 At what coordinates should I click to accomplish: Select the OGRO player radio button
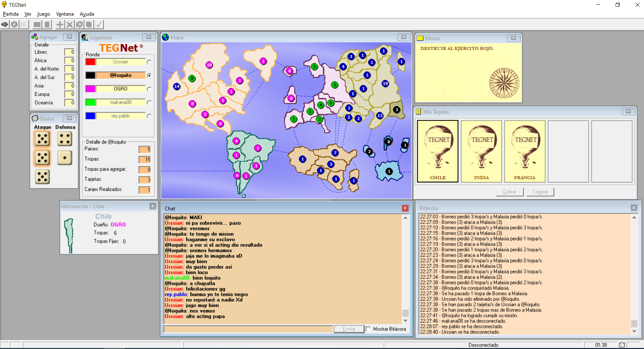[x=149, y=89]
